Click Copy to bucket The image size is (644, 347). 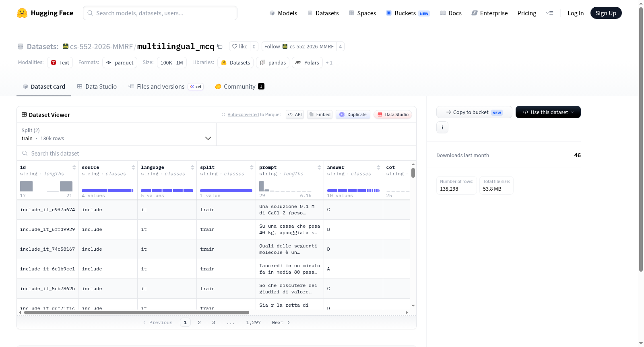pyautogui.click(x=474, y=112)
